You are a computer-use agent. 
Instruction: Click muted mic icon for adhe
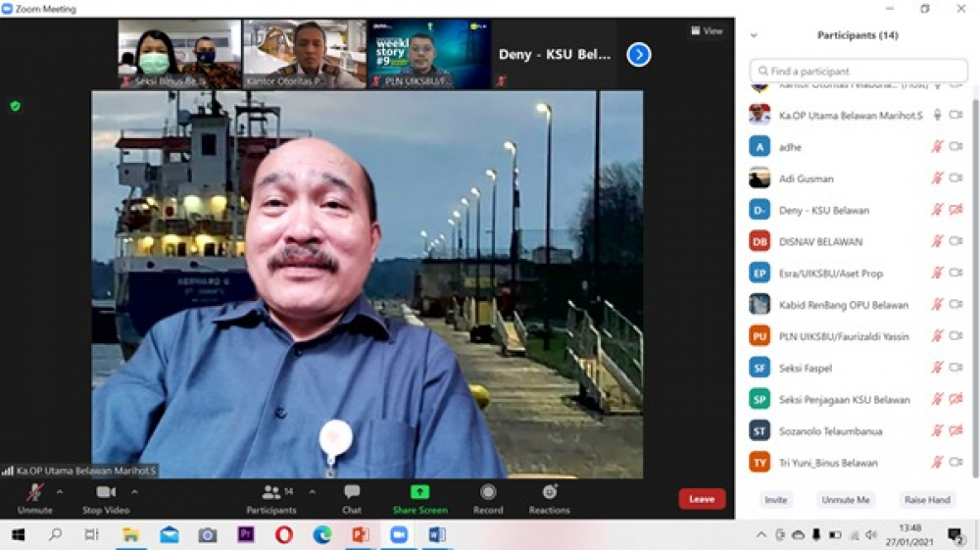point(937,146)
